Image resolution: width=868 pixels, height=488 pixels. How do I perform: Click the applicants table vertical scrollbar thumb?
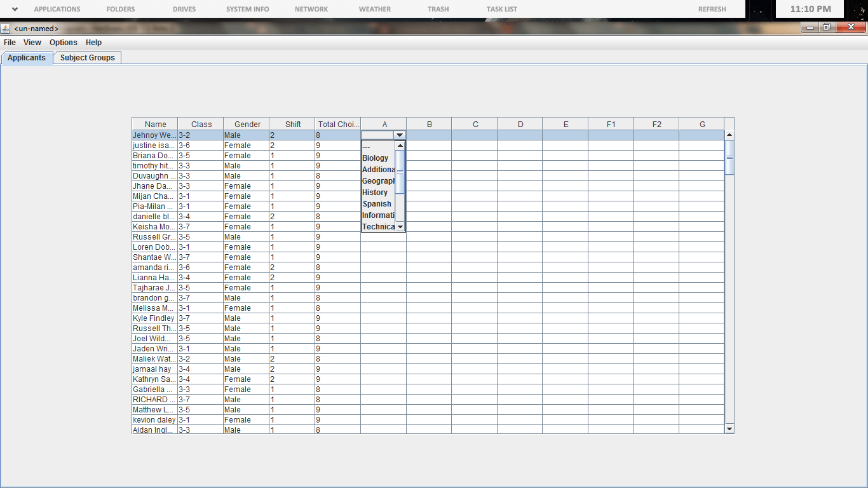pyautogui.click(x=729, y=157)
